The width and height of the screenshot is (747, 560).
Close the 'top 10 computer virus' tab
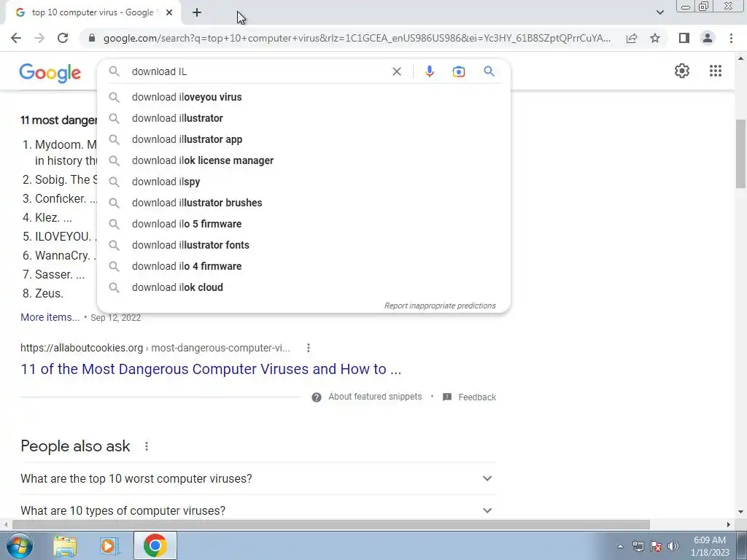click(169, 13)
